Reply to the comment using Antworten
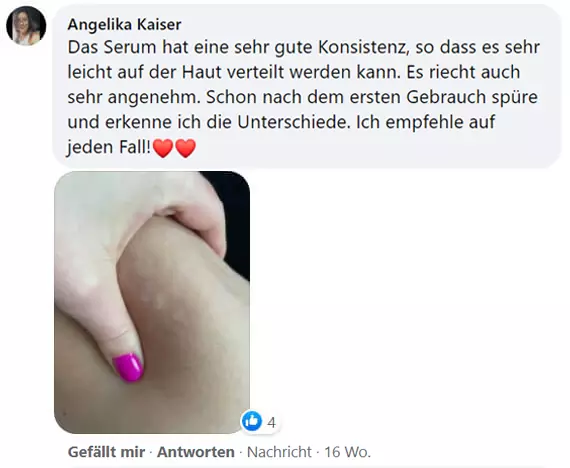This screenshot has width=570, height=468. tap(196, 452)
